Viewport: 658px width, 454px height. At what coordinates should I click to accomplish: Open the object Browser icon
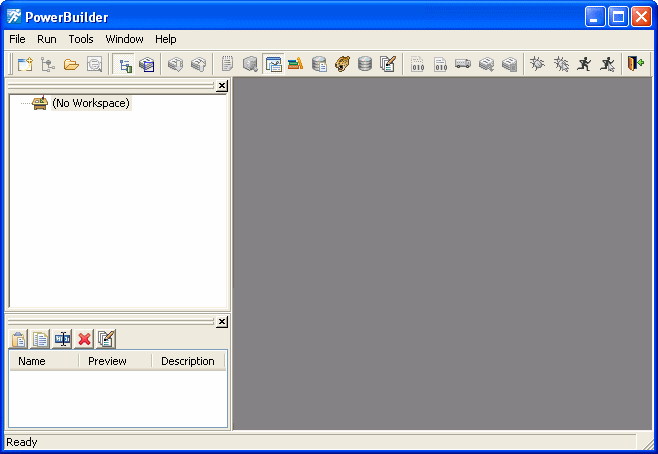tap(250, 64)
